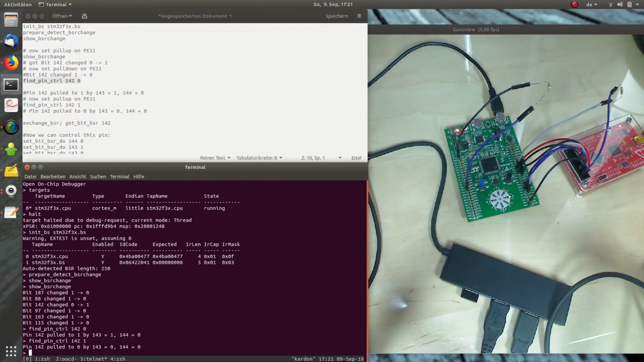Click IdCode 0x06422041 in the terminal table
This screenshot has width=644, height=362.
tap(134, 262)
